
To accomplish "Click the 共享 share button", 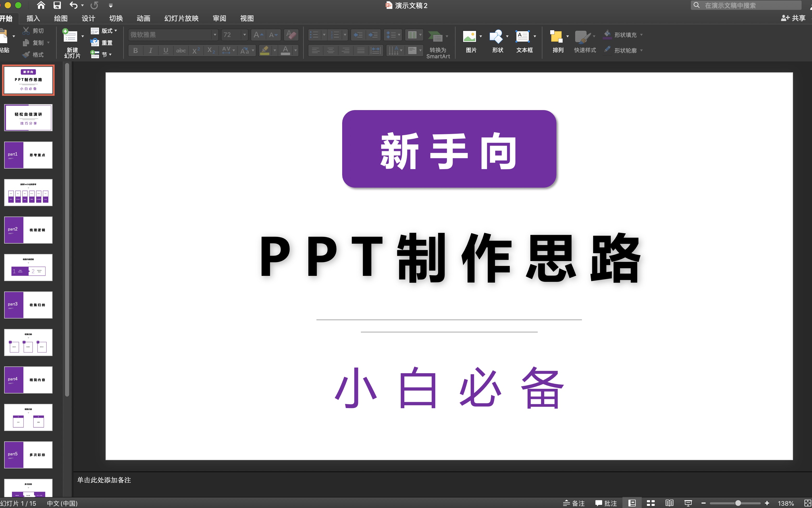I will tap(793, 18).
